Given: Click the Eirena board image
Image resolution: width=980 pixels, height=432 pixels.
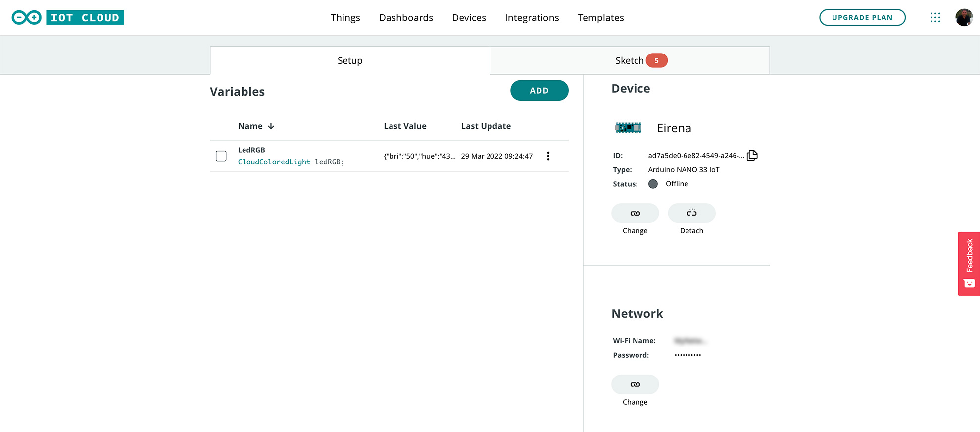Looking at the screenshot, I should [628, 128].
